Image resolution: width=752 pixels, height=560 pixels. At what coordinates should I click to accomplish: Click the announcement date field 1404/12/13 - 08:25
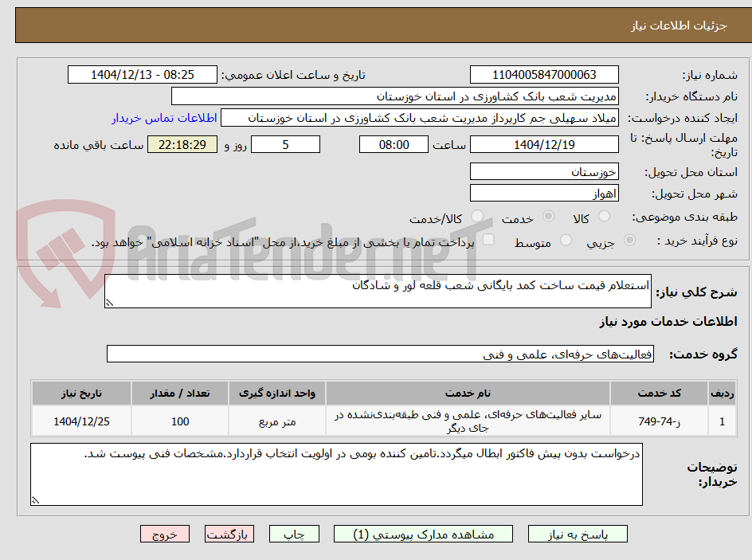point(143,75)
